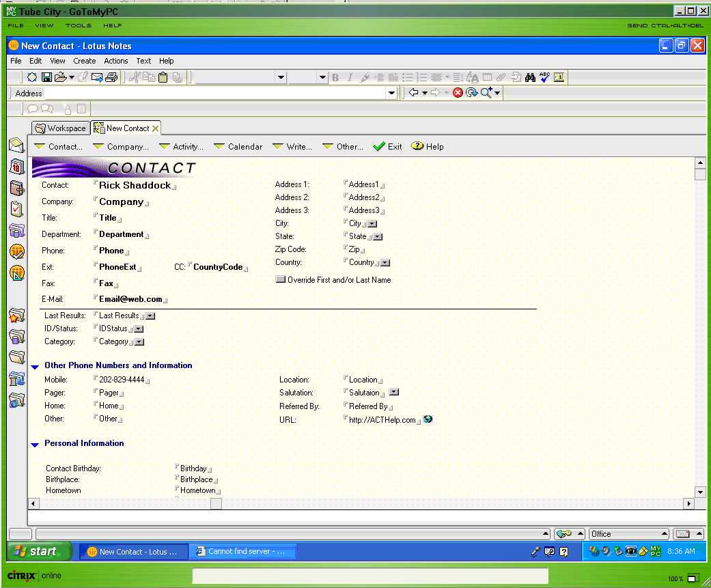Open the Mail bookmark in the sidebar

click(x=16, y=145)
